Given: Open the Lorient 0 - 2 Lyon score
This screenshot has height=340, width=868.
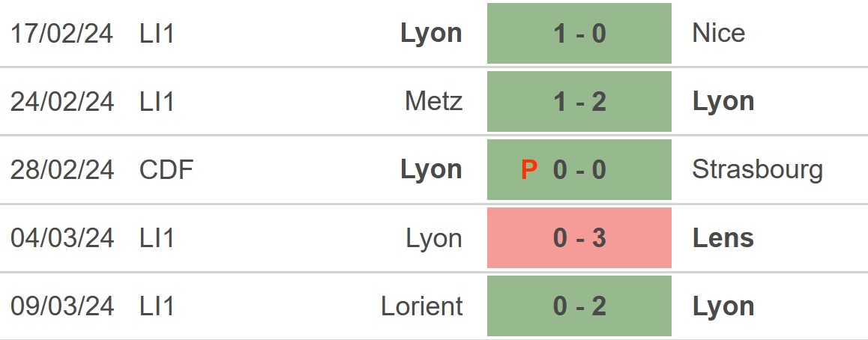Looking at the screenshot, I should [579, 306].
